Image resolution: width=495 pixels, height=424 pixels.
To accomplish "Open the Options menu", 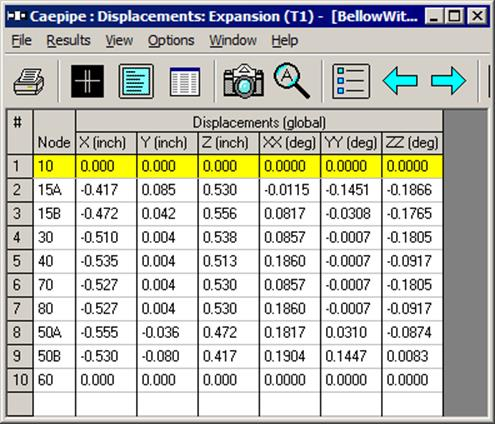I will point(171,41).
